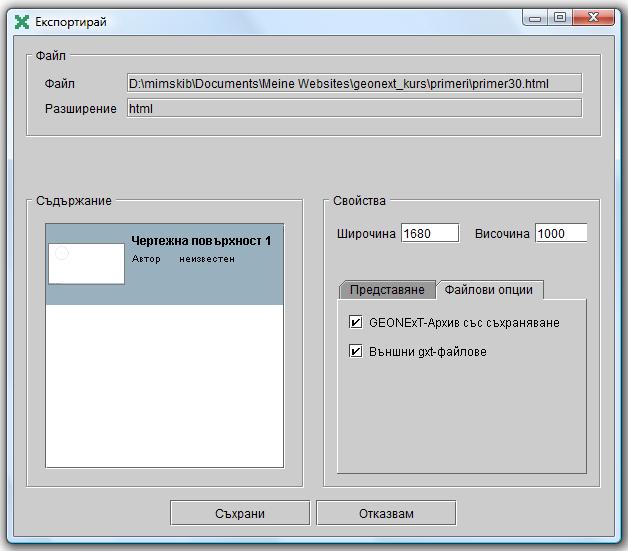The height and width of the screenshot is (551, 628).
Task: Click the GEONExT app icon in title bar
Action: tap(22, 22)
